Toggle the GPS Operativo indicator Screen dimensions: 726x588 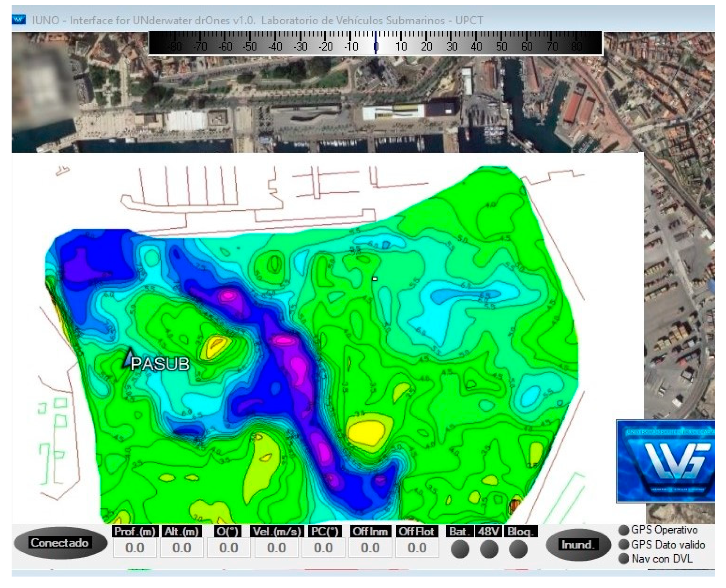[x=623, y=530]
